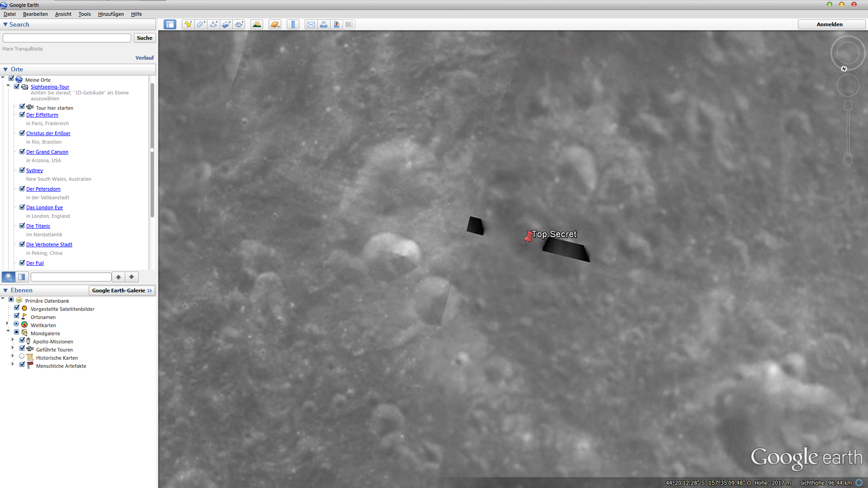Viewport: 868px width, 488px height.
Task: Open the Ruler measurement tool
Action: (x=293, y=24)
